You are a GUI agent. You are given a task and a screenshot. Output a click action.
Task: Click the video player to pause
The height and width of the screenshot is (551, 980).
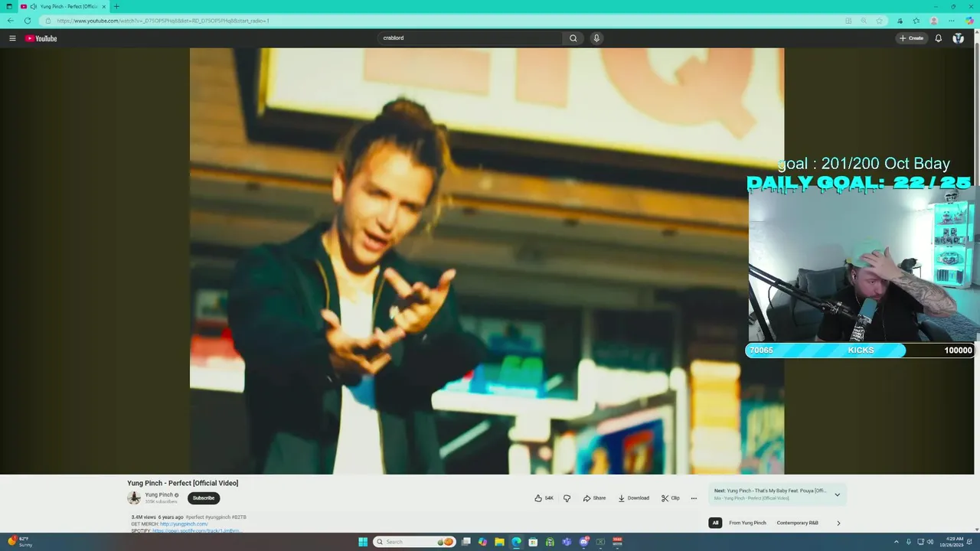(487, 261)
